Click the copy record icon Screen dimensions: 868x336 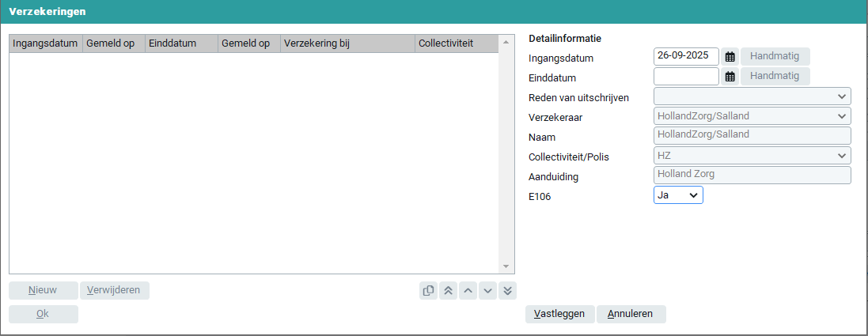[x=429, y=290]
